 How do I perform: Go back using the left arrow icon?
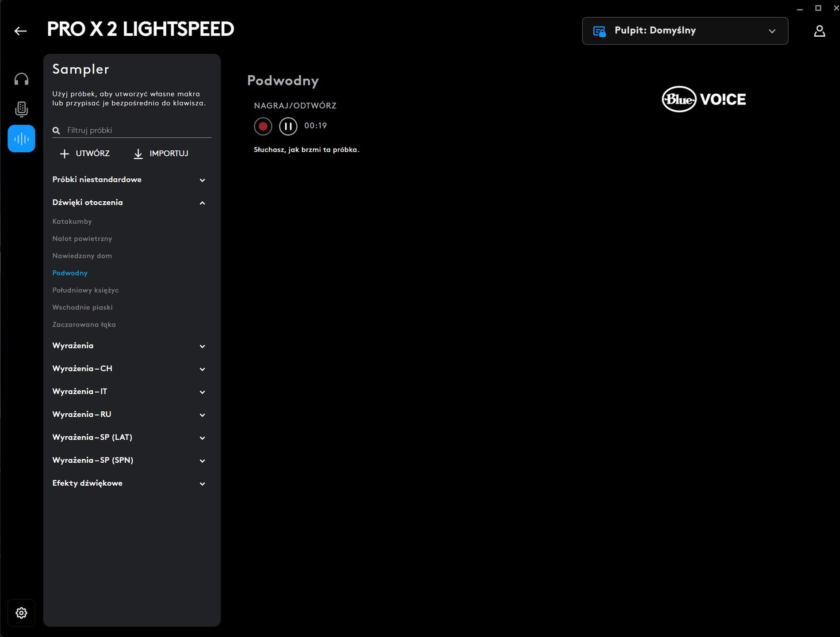(20, 31)
